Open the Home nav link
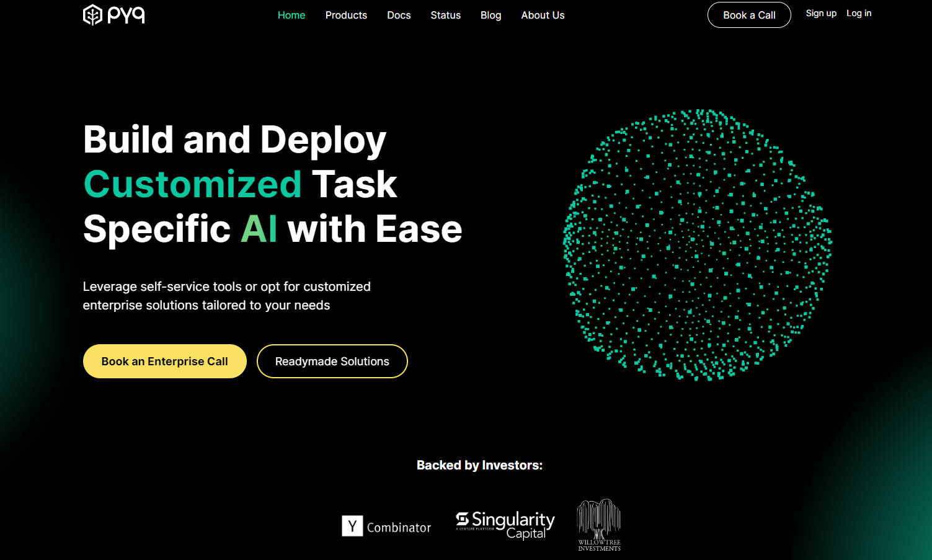Viewport: 932px width, 560px height. (x=291, y=15)
